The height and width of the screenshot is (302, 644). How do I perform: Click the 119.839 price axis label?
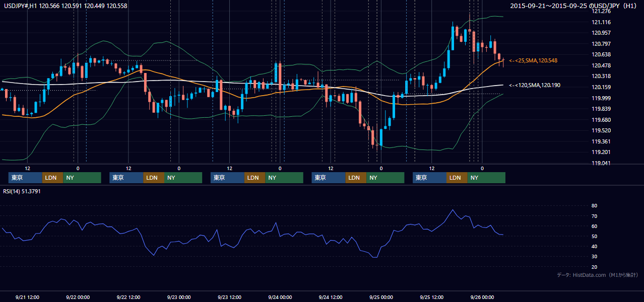pyautogui.click(x=602, y=109)
